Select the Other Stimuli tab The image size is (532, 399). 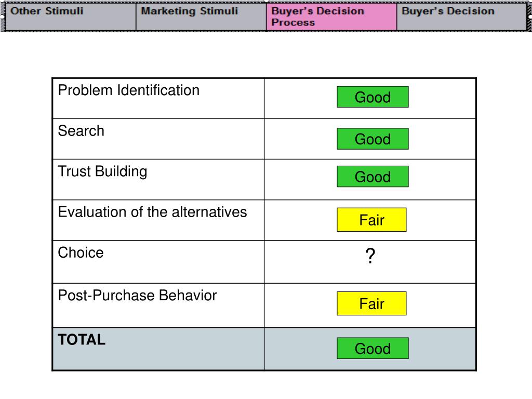pyautogui.click(x=71, y=17)
